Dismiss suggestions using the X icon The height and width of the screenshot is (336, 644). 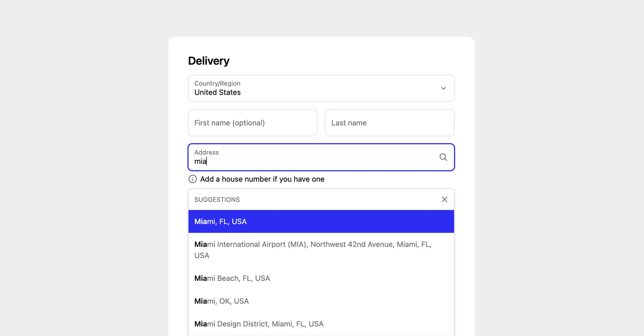(x=444, y=199)
